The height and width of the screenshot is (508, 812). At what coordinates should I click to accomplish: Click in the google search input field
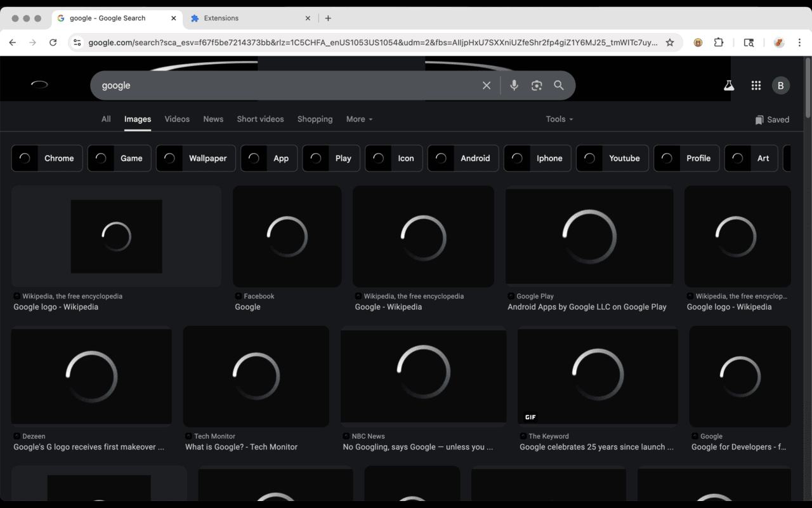[285, 85]
